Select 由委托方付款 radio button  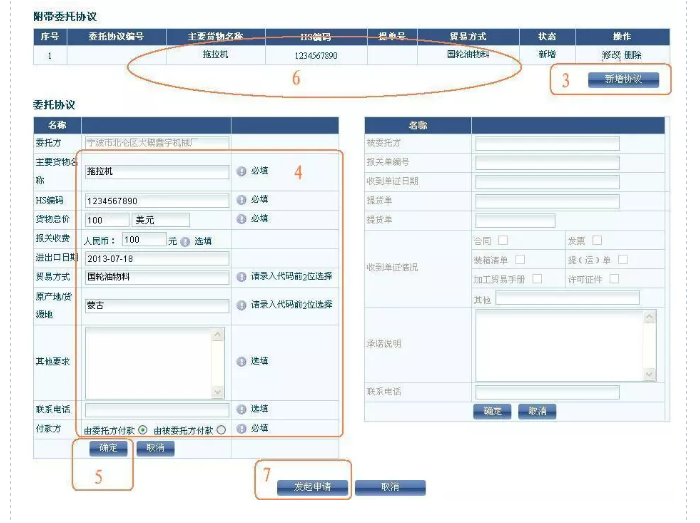tap(143, 429)
